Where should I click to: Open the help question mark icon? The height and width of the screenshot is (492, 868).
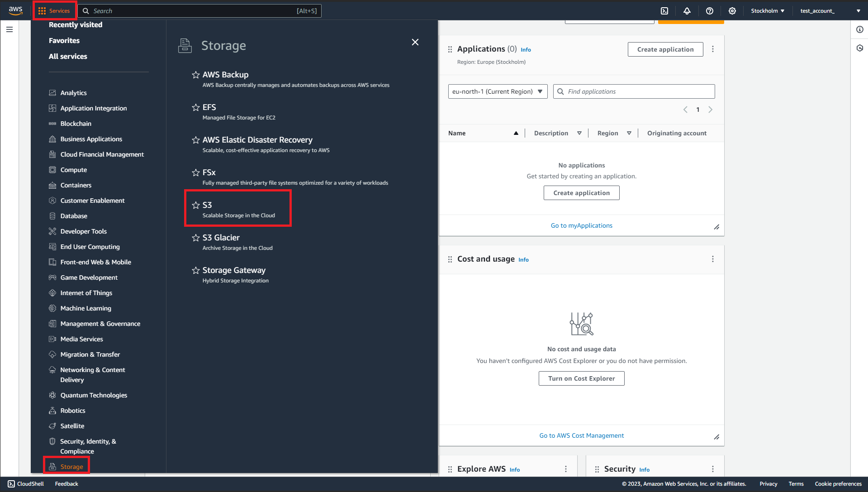[709, 11]
